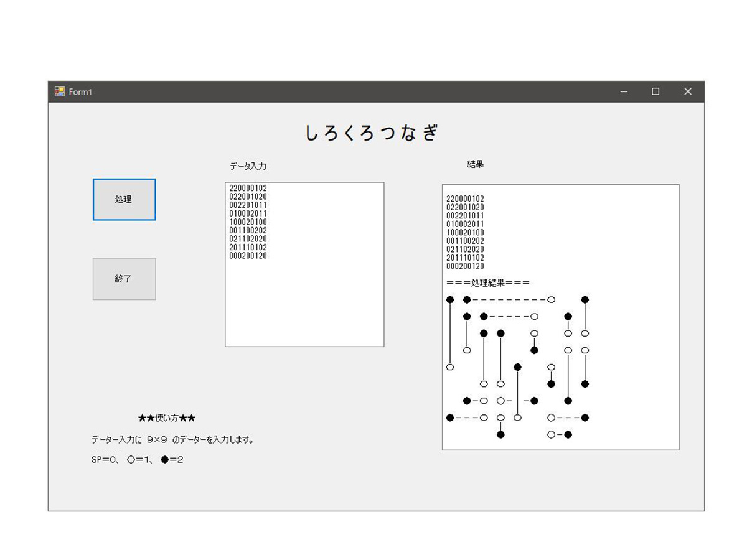Select line 100020100 in the データ入力 box
This screenshot has width=747, height=560.
tap(248, 222)
